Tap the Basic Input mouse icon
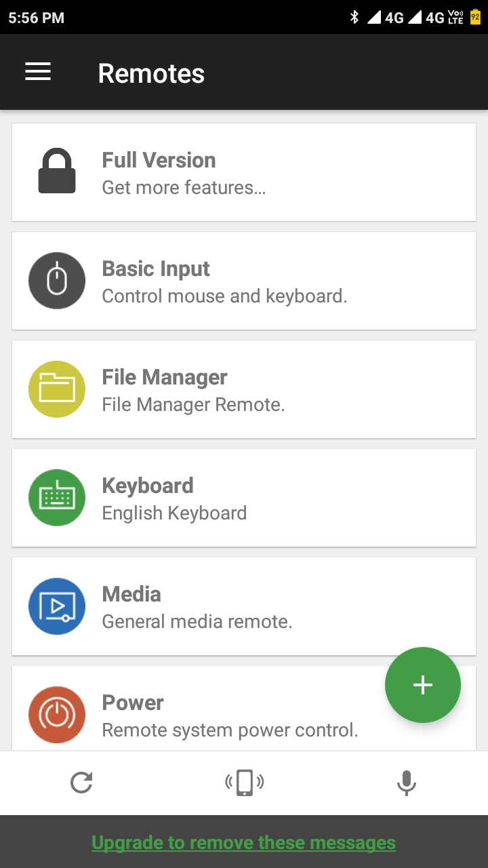The height and width of the screenshot is (868, 488). [x=57, y=281]
